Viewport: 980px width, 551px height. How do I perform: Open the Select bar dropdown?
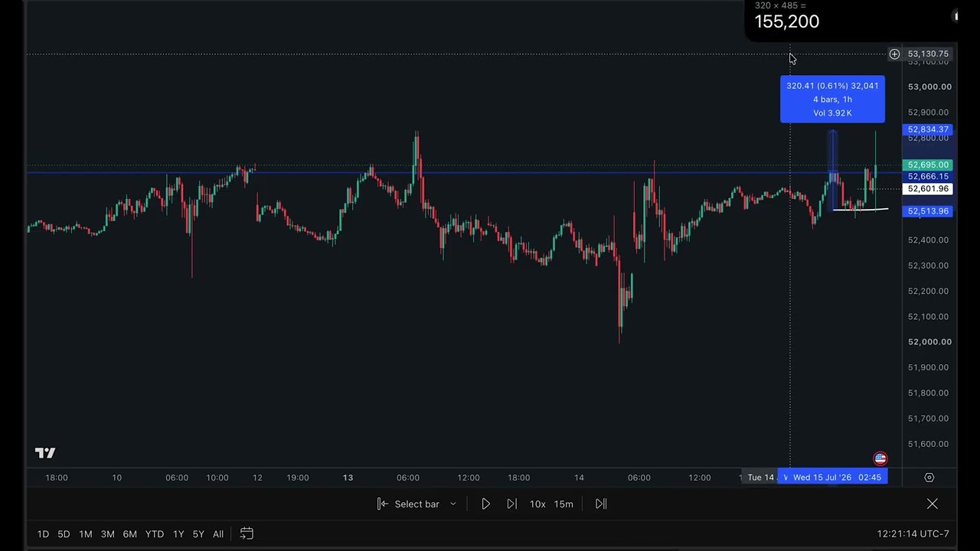[x=416, y=504]
